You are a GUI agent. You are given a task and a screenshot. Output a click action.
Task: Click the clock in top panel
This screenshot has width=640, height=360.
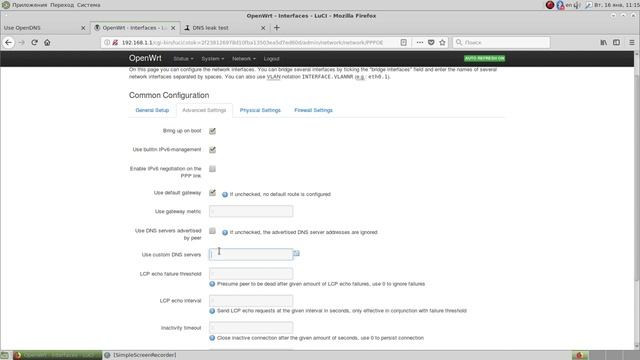pos(617,5)
